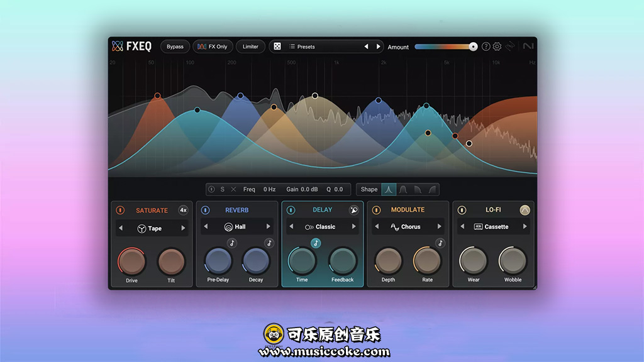Screen dimensions: 644x362
Task: Select the MODULATE module title
Action: 408,210
